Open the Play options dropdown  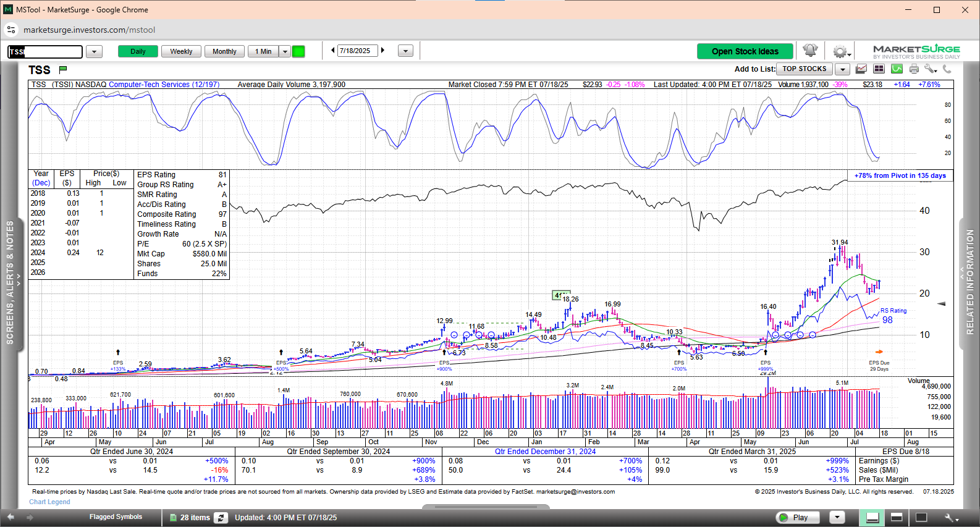tap(837, 518)
